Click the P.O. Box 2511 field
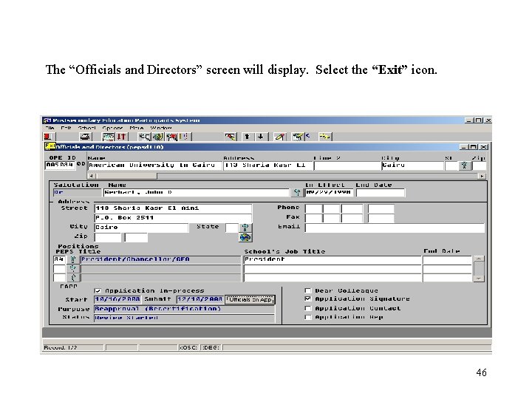The image size is (532, 399). pos(173,218)
